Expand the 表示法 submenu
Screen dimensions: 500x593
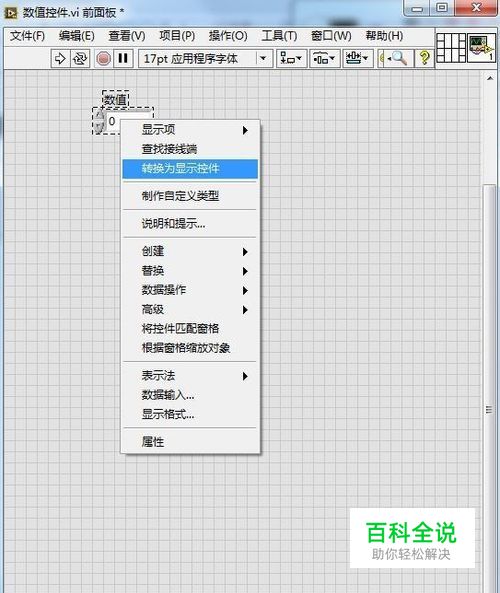[x=190, y=376]
